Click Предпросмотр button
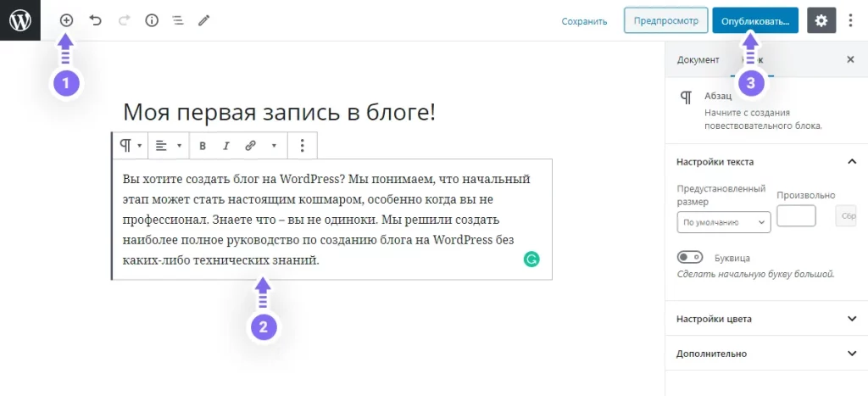This screenshot has width=868, height=396. click(666, 20)
